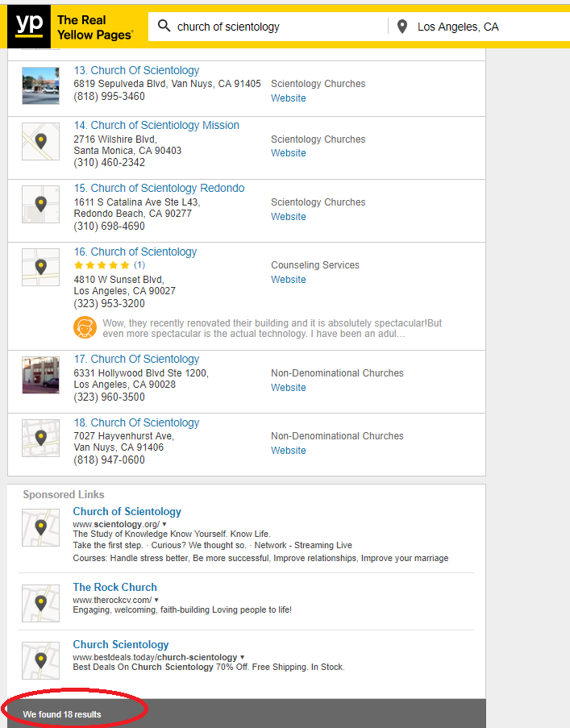Open listing 13 Church Of Scientology title
This screenshot has height=728, width=570.
coord(136,70)
